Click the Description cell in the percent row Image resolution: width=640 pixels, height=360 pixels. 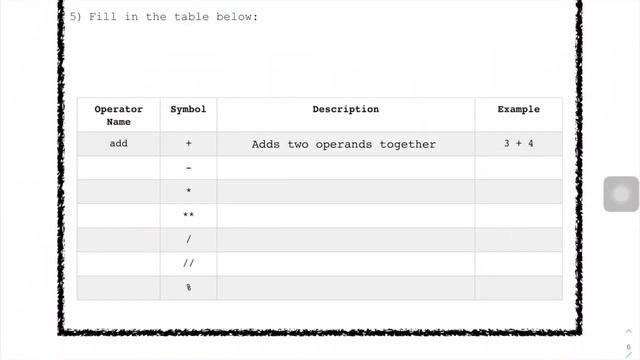coord(346,288)
